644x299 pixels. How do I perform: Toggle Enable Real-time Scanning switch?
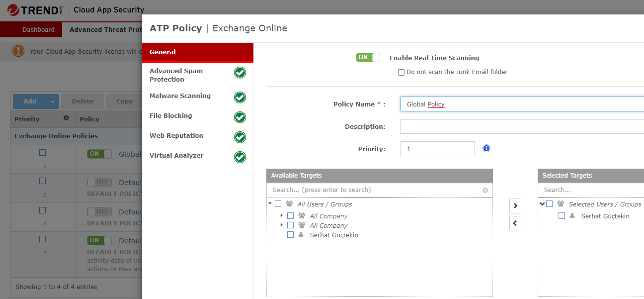pos(368,58)
